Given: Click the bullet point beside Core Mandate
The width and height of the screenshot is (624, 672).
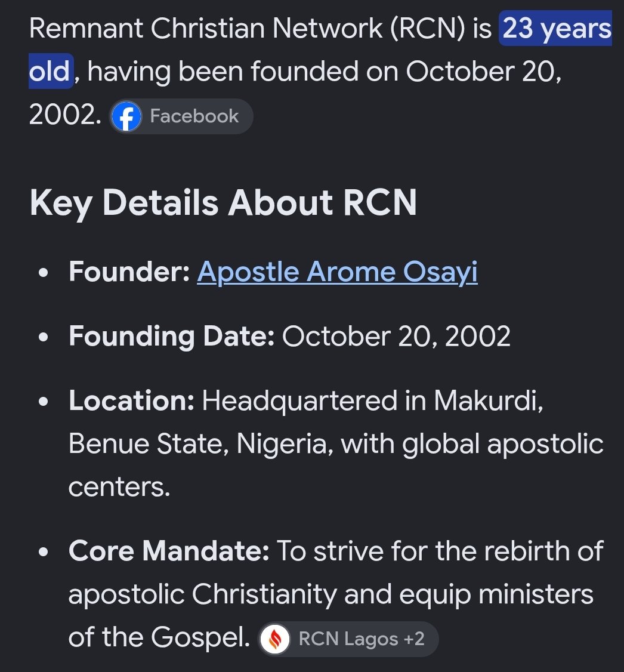Looking at the screenshot, I should (44, 553).
